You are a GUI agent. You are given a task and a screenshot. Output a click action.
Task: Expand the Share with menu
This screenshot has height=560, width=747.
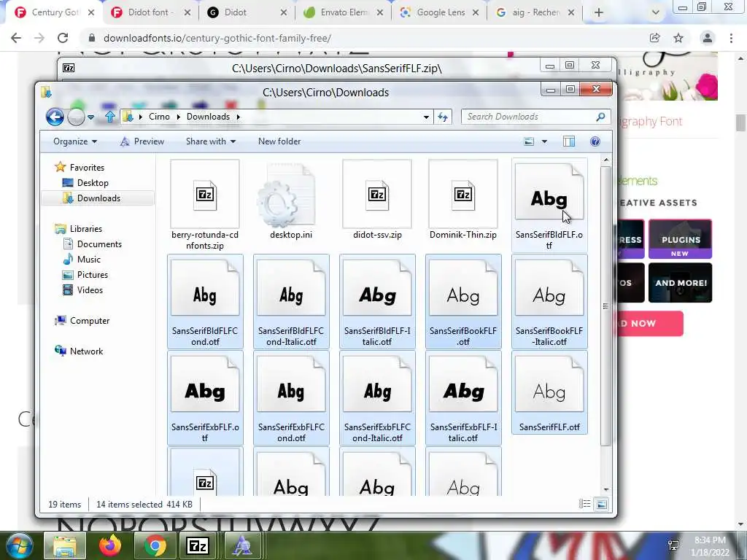[x=211, y=141]
